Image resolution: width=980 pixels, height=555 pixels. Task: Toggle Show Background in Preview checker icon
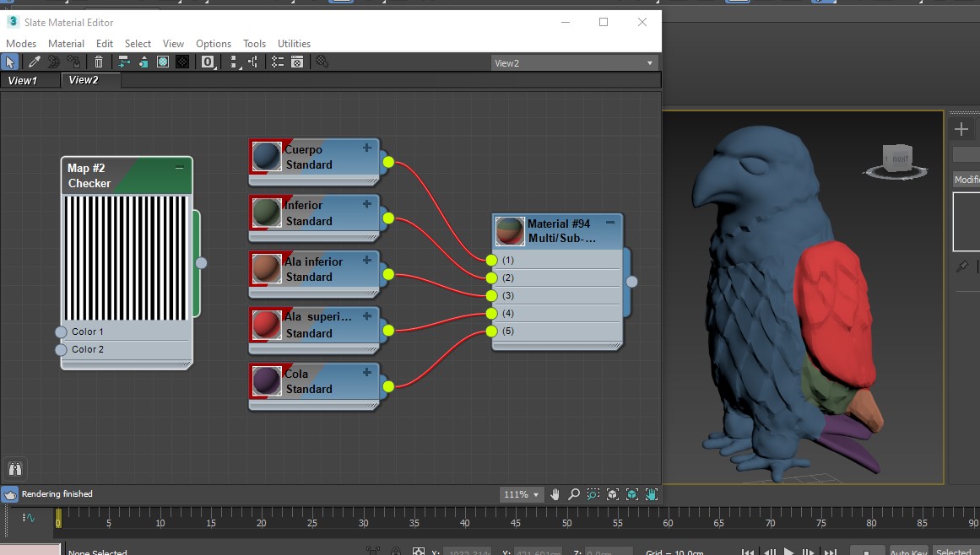(x=182, y=62)
